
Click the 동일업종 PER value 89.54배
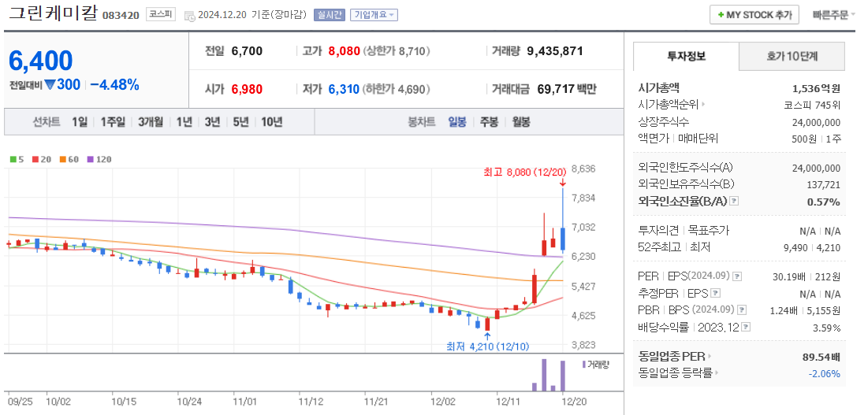[x=821, y=356]
